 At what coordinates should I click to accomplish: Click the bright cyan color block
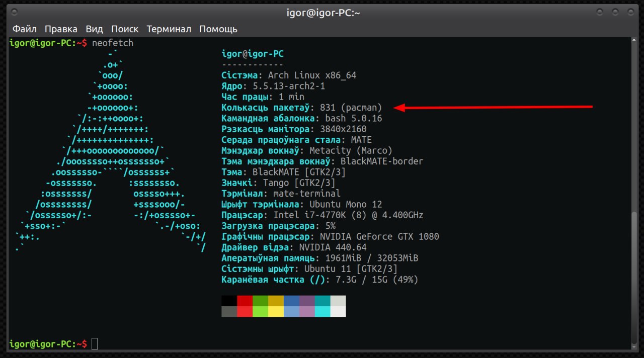[x=323, y=312]
